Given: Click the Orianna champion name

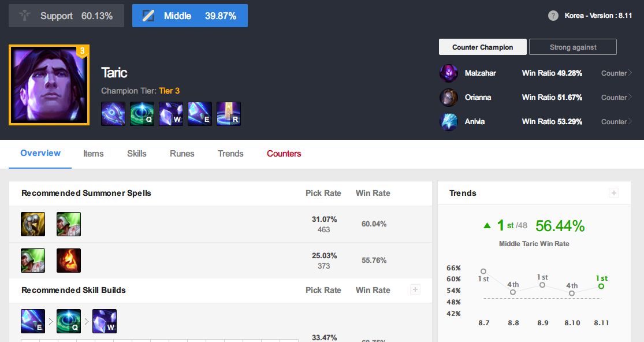Looking at the screenshot, I should coord(478,97).
